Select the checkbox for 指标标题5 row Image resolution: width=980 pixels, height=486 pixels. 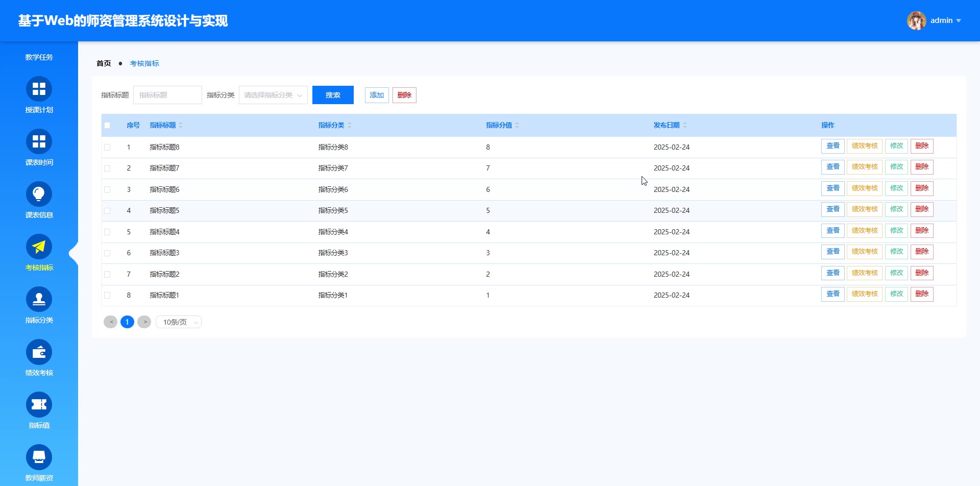pyautogui.click(x=107, y=210)
